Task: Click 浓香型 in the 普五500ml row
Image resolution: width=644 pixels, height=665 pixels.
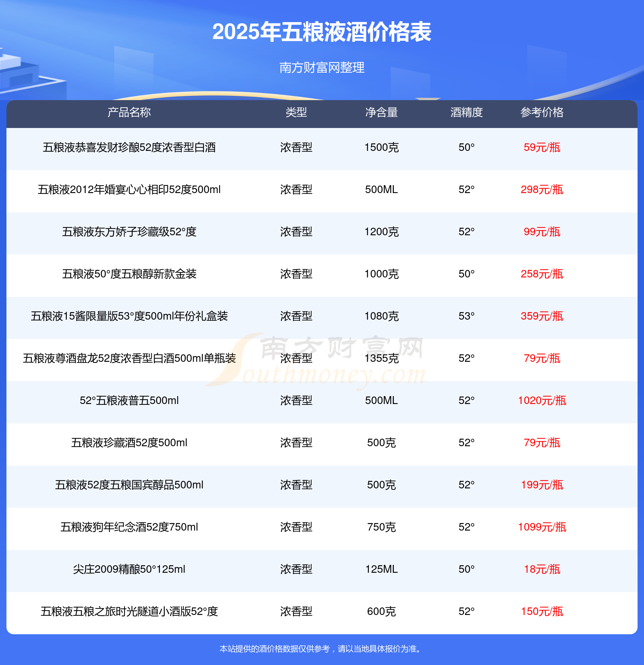Action: pyautogui.click(x=296, y=400)
